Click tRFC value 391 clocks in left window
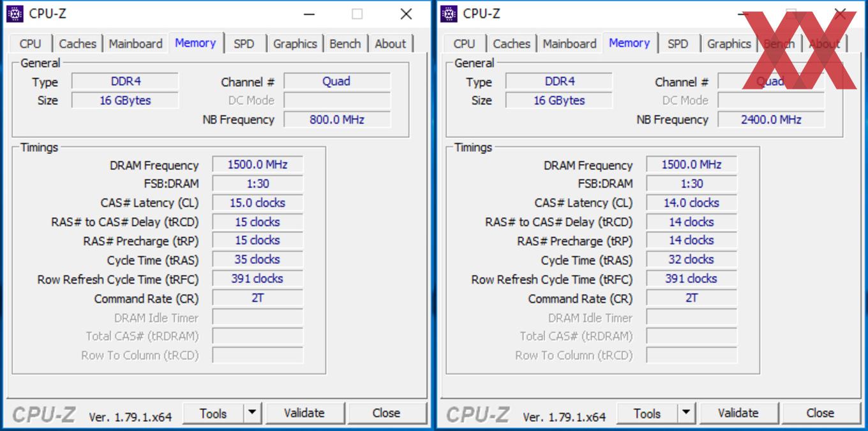The height and width of the screenshot is (431, 868). click(x=257, y=279)
